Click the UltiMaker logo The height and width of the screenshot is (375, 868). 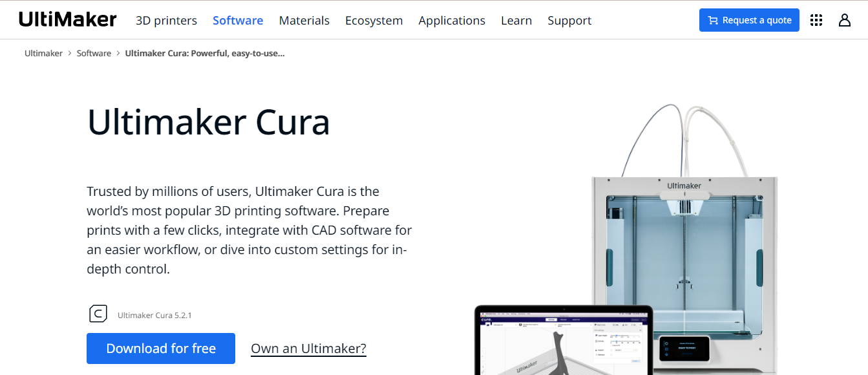pyautogui.click(x=68, y=20)
